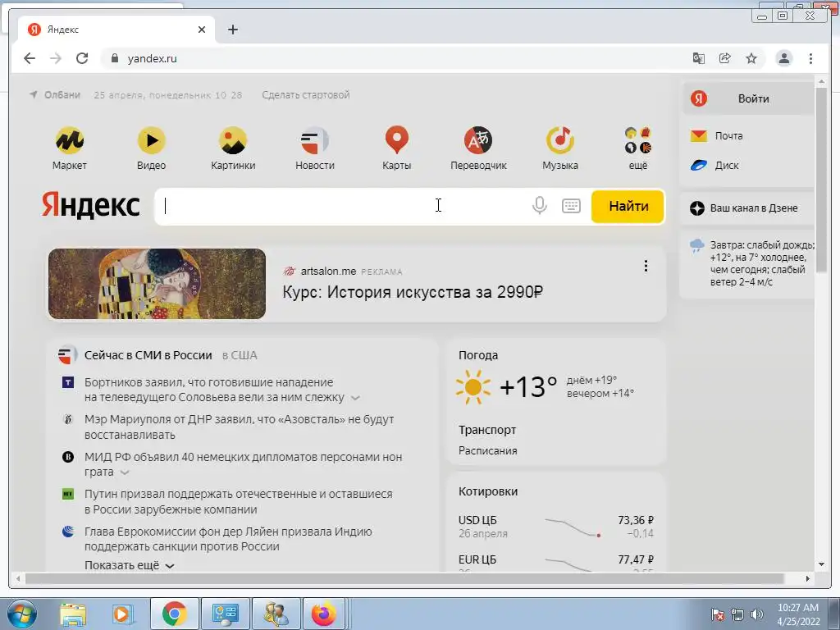Click the yellow Найти search button
Image resolution: width=840 pixels, height=630 pixels.
click(x=628, y=206)
